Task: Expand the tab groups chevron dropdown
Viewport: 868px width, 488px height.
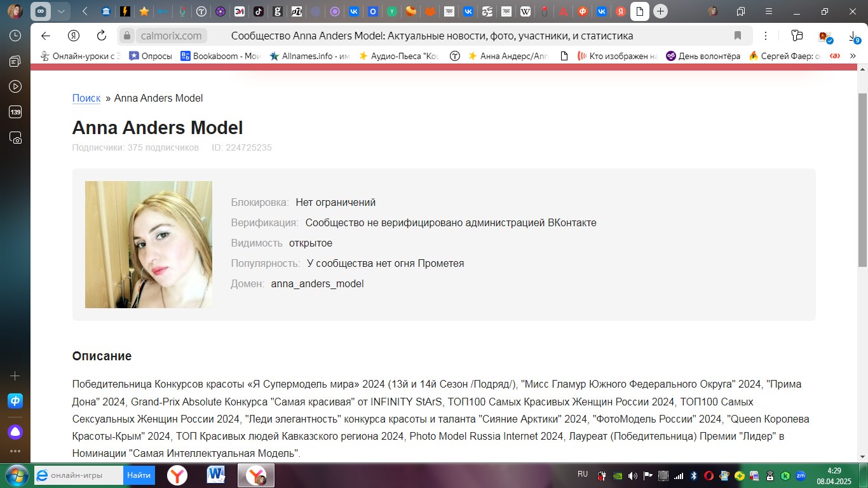Action: [x=60, y=11]
